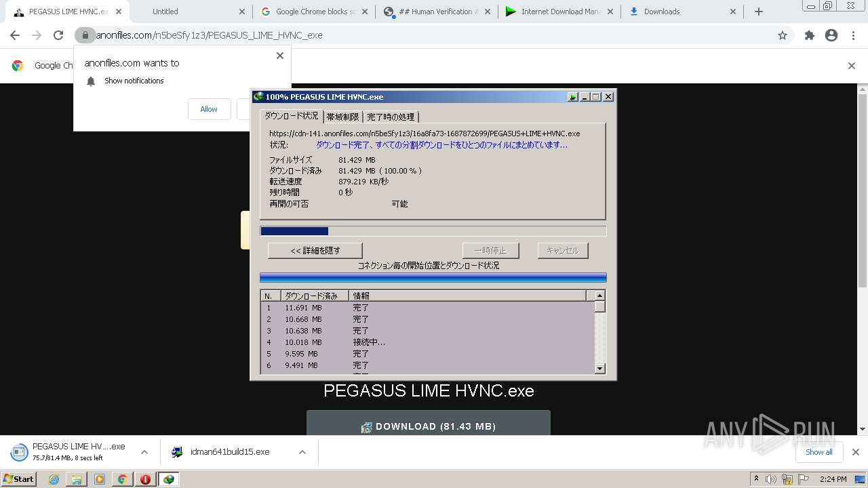
Task: Click the network tray icon
Action: [x=787, y=479]
